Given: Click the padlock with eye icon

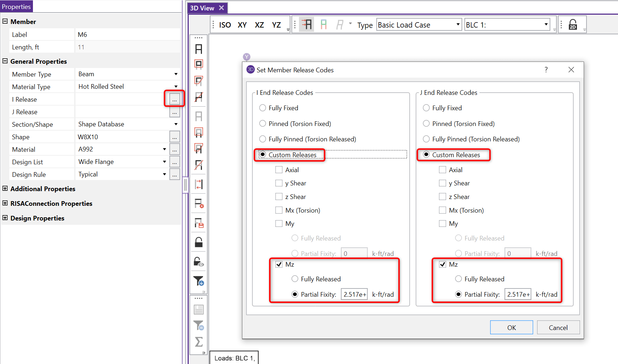Looking at the screenshot, I should [199, 262].
